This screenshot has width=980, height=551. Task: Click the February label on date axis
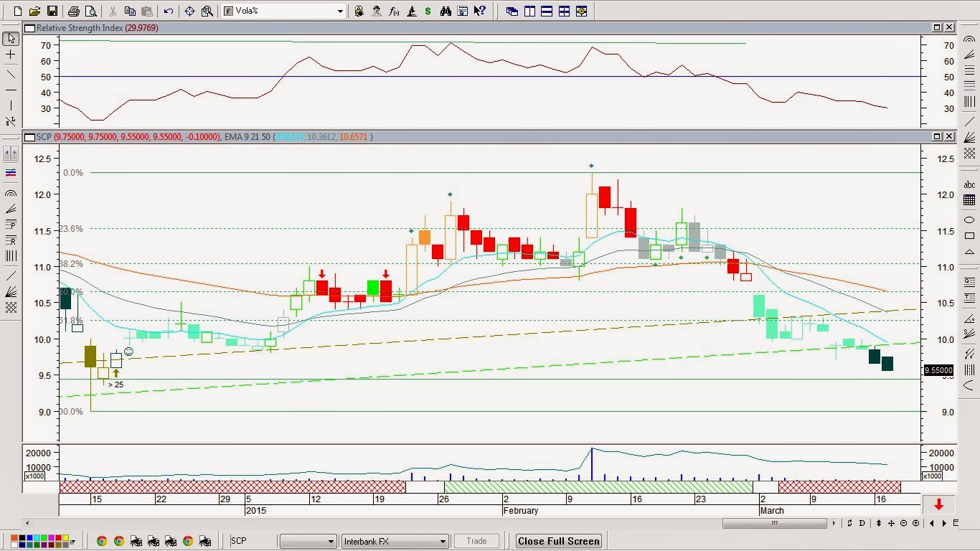(520, 511)
